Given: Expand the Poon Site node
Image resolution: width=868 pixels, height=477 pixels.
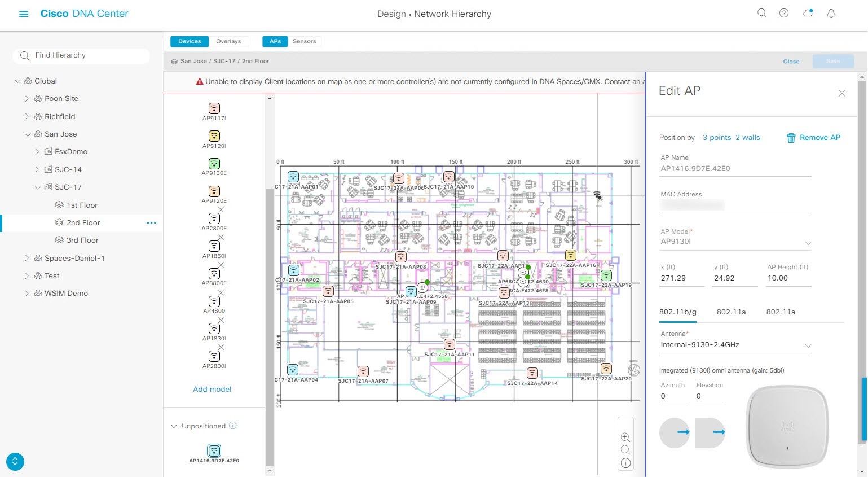Looking at the screenshot, I should 27,99.
